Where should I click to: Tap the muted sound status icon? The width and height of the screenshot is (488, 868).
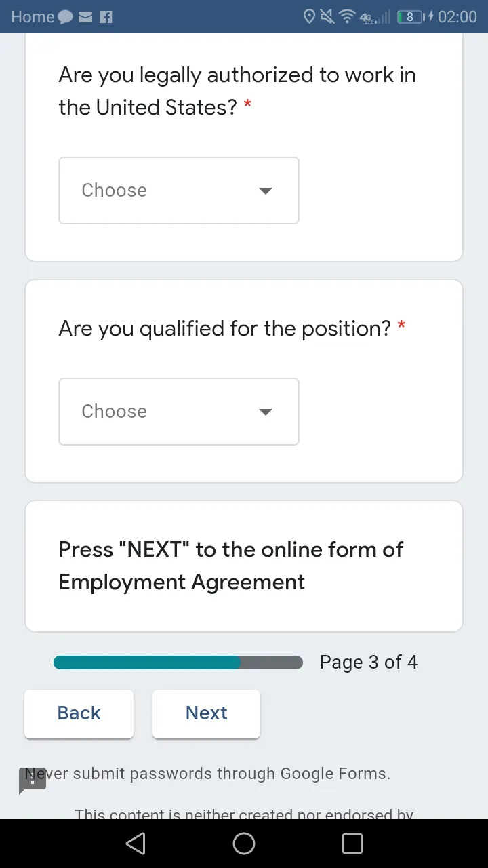pos(328,16)
